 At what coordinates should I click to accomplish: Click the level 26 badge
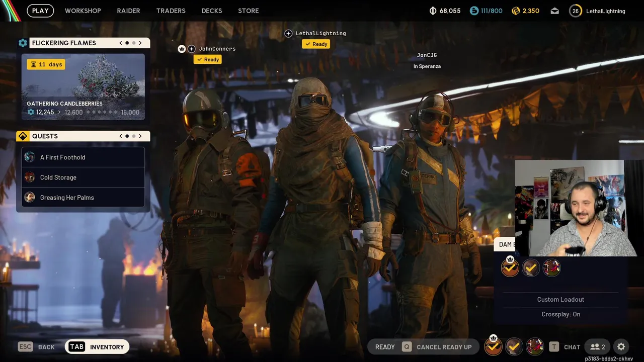coord(576,11)
